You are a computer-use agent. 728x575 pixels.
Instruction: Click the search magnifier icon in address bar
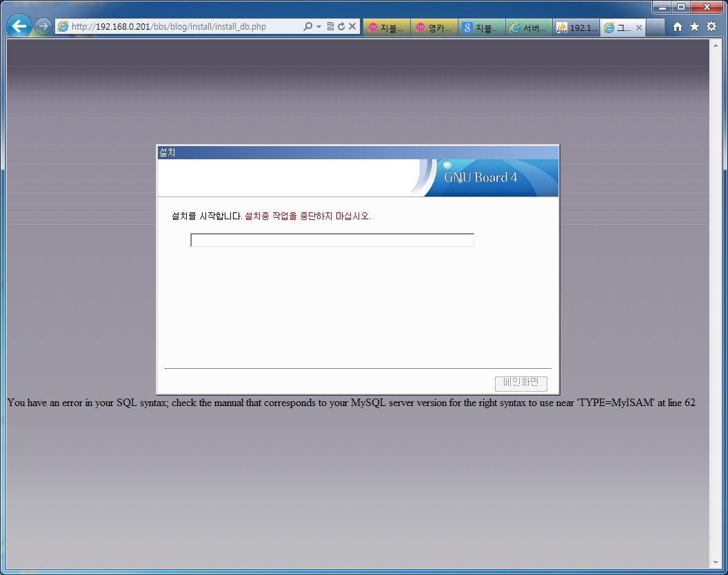tap(307, 26)
